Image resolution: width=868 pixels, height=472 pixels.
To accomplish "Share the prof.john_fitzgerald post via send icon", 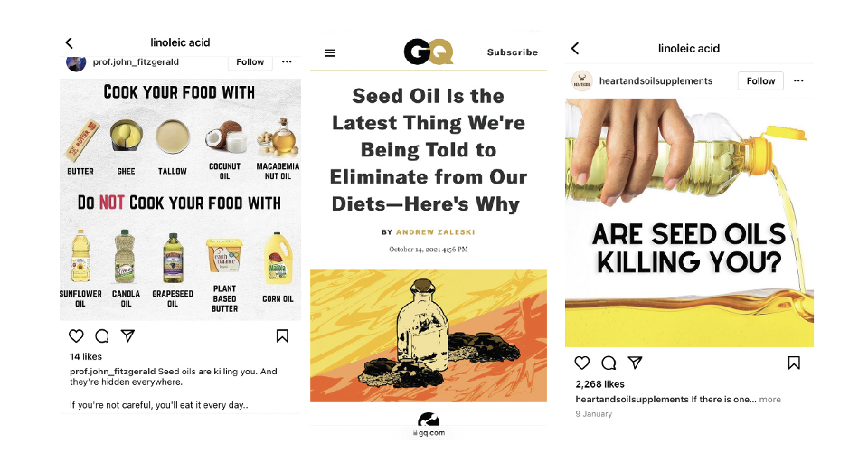I will point(127,335).
